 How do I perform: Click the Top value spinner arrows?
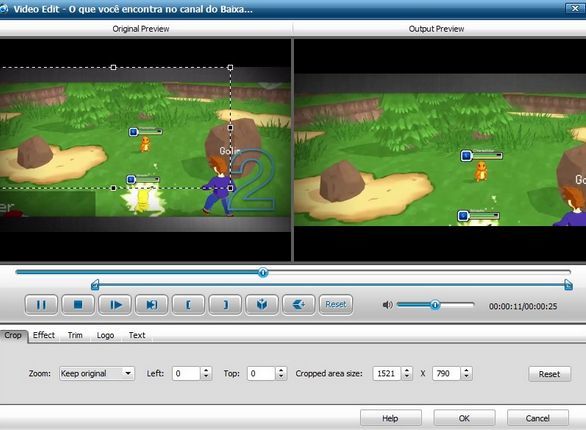281,373
